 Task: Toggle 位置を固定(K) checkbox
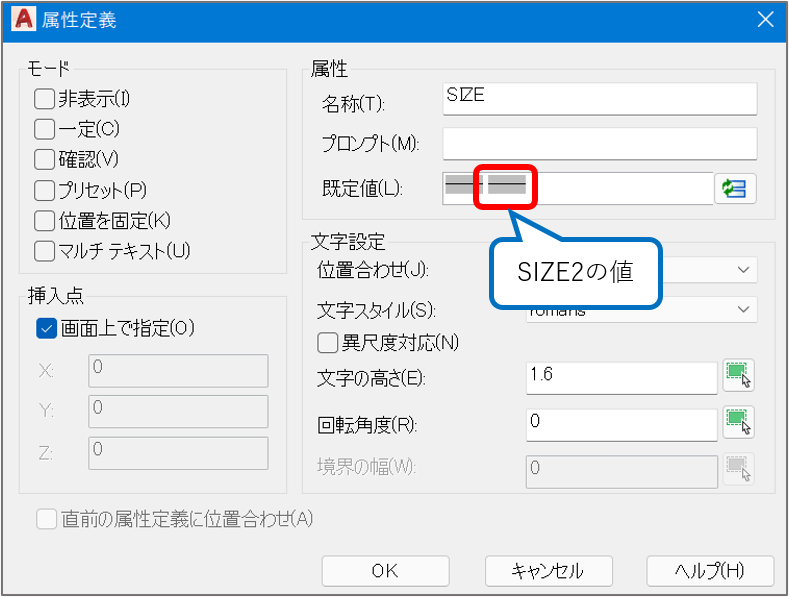[x=44, y=220]
